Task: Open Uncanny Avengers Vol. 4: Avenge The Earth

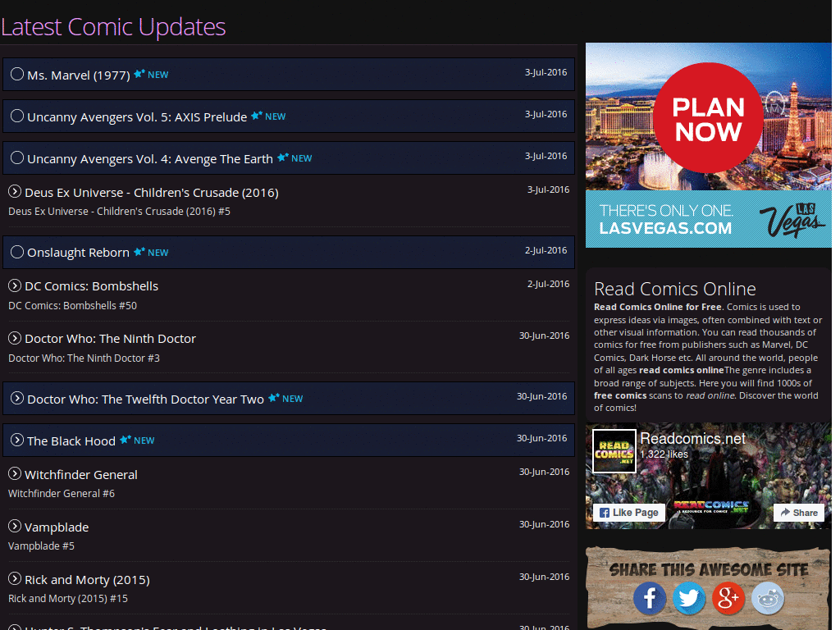Action: coord(150,159)
